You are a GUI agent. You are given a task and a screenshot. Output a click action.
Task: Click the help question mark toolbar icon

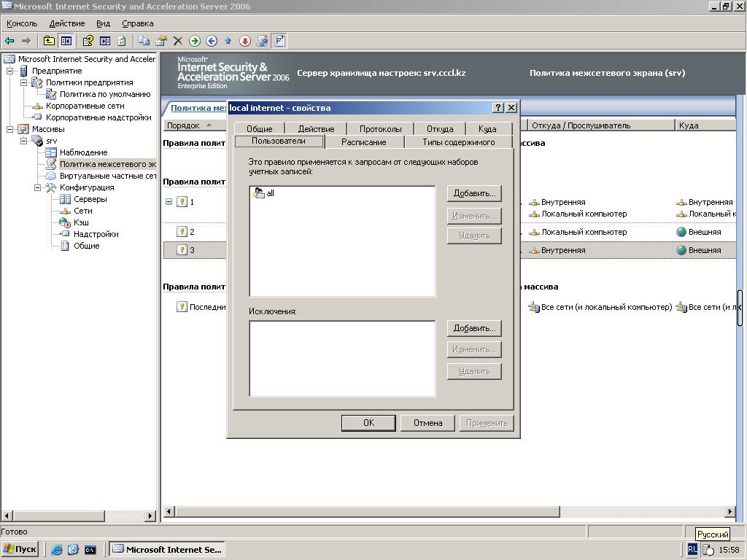click(x=88, y=41)
